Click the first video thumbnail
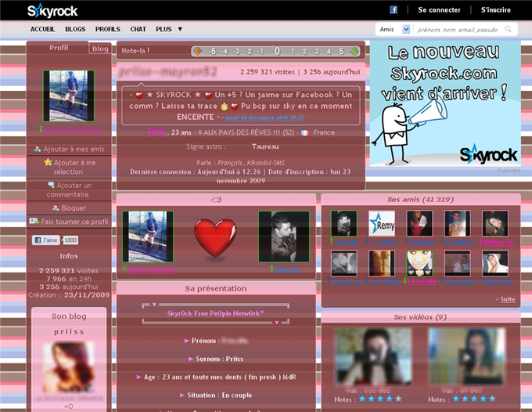The width and height of the screenshot is (532, 412). [373, 356]
